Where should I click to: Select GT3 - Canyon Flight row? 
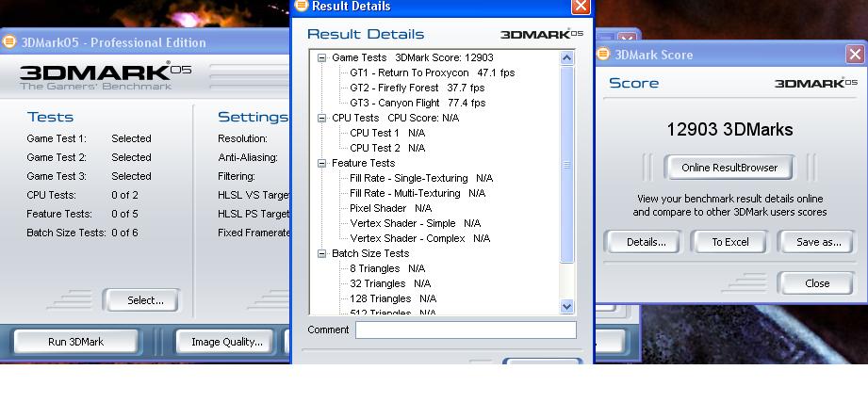point(418,103)
